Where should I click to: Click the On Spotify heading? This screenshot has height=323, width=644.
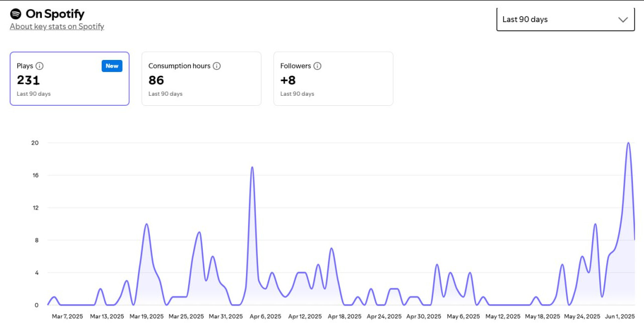[55, 14]
